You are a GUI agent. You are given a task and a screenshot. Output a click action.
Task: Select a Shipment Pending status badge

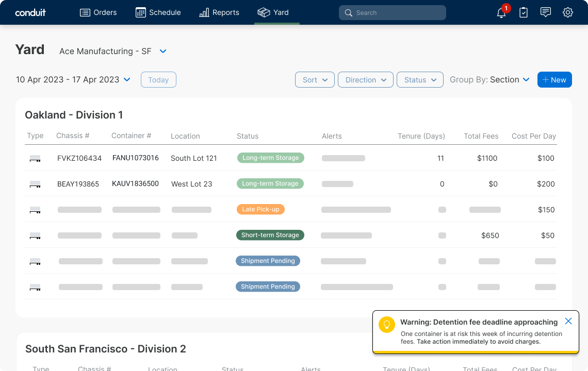(x=268, y=261)
